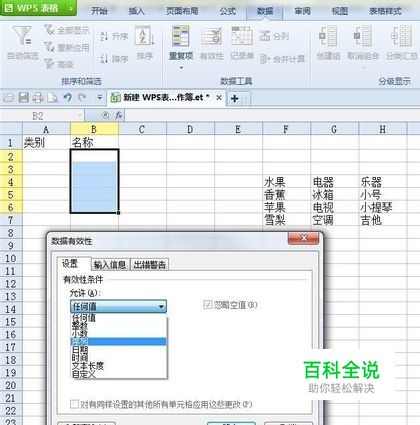Click cell G5 containing 冰箱
The height and width of the screenshot is (425, 420).
pos(334,195)
